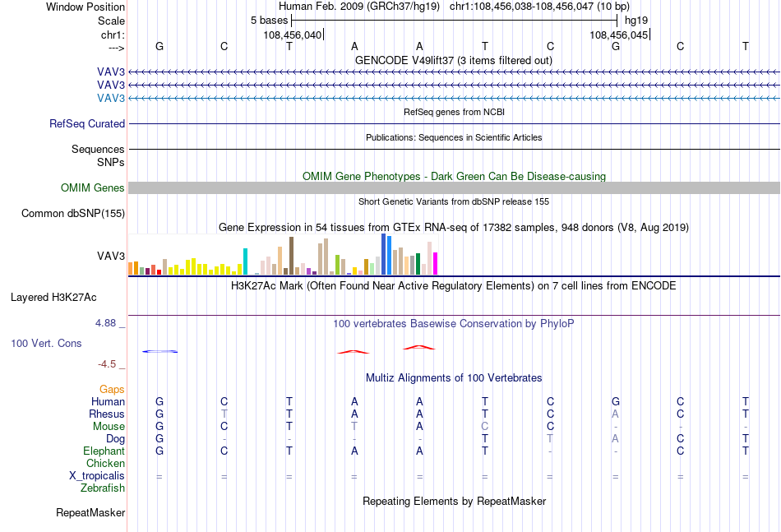Select the Dog species row label
The width and height of the screenshot is (781, 532).
[115, 439]
